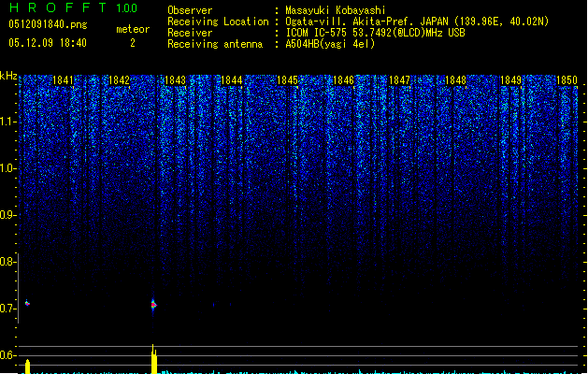Click the short yellow power bar near 1840

point(27,367)
